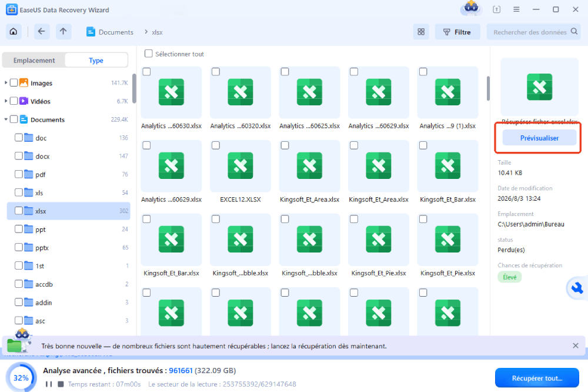Go to the home screen icon

coord(14,32)
